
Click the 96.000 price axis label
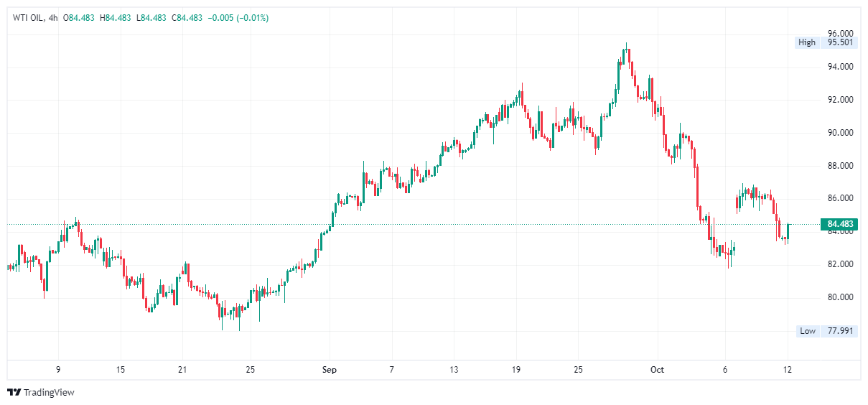point(840,34)
